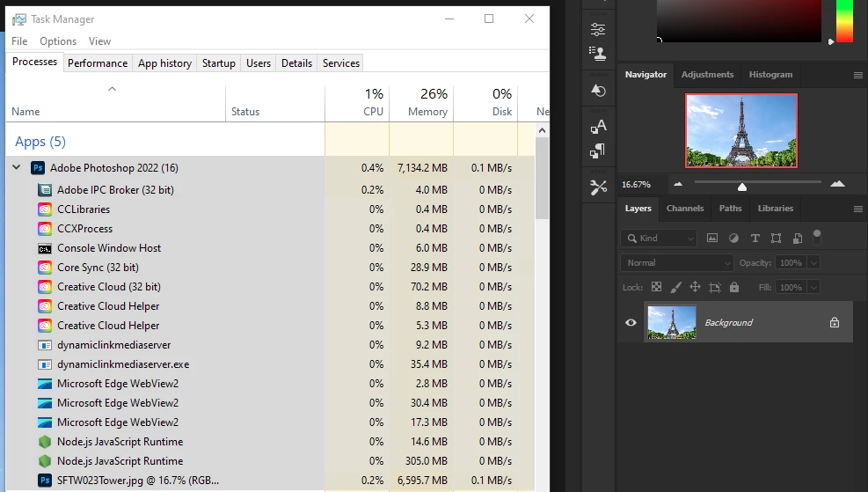Viewport: 868px width, 492px height.
Task: Turn layer filtering switch on or off
Action: point(816,237)
